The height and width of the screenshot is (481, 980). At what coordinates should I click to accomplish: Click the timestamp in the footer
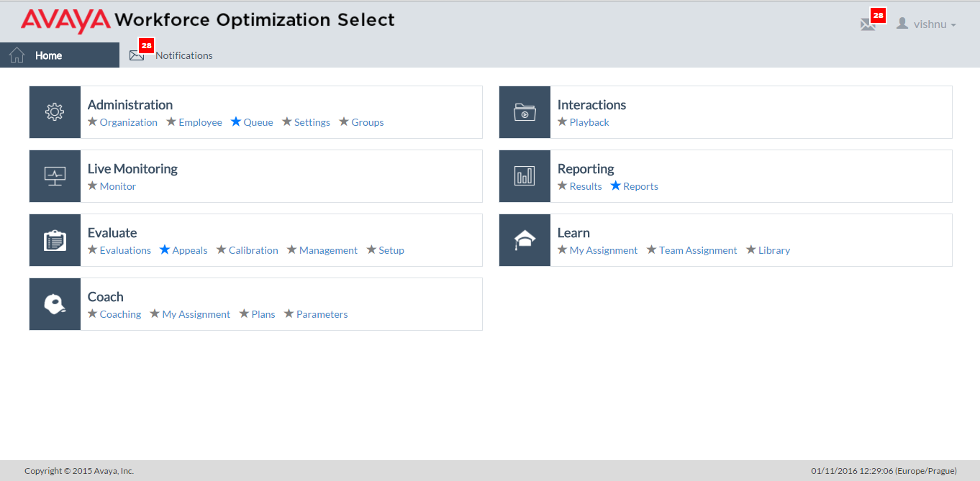pos(884,471)
